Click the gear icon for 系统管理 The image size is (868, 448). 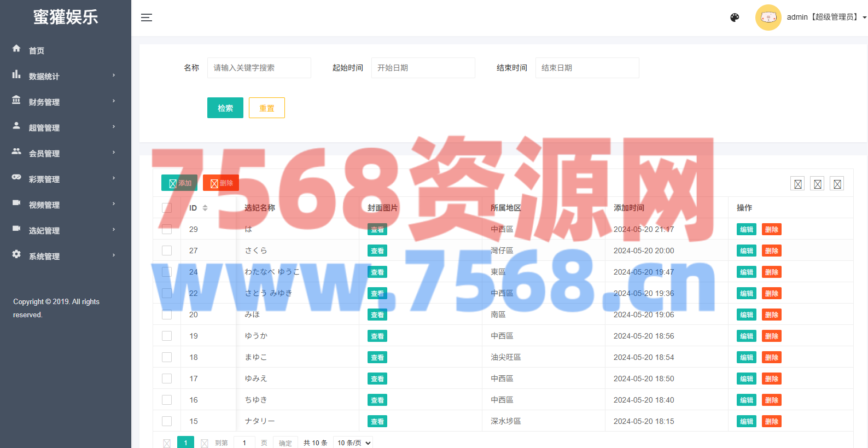point(16,254)
